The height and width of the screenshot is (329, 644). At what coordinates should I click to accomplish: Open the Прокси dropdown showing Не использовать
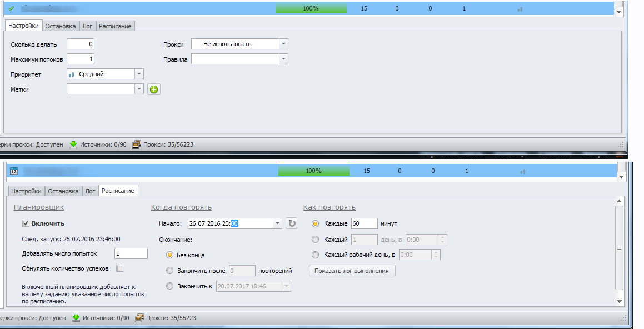(283, 44)
